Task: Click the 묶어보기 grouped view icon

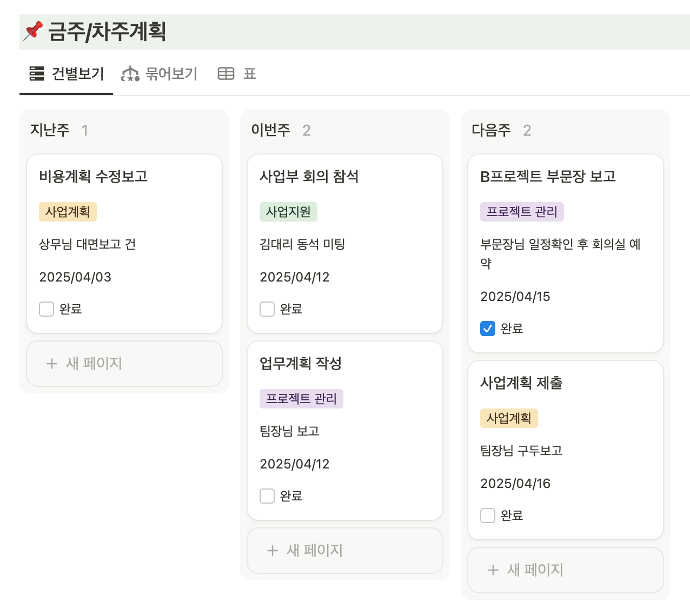Action: 130,73
